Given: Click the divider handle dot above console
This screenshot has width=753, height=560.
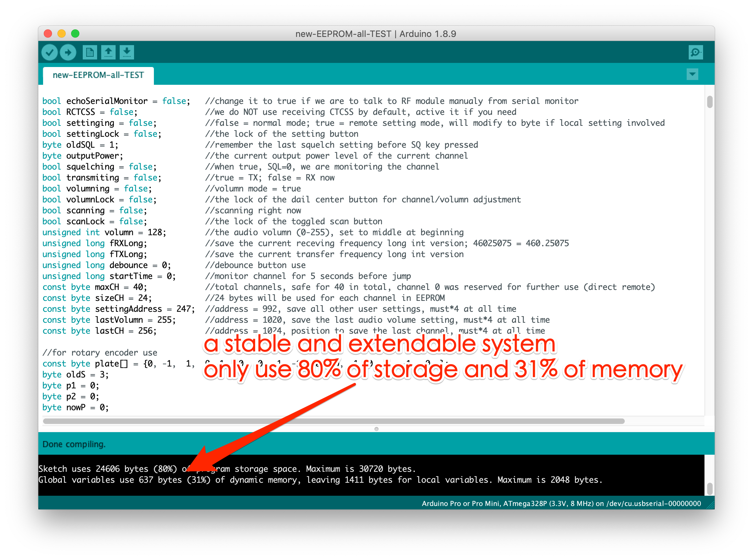Looking at the screenshot, I should (x=376, y=429).
